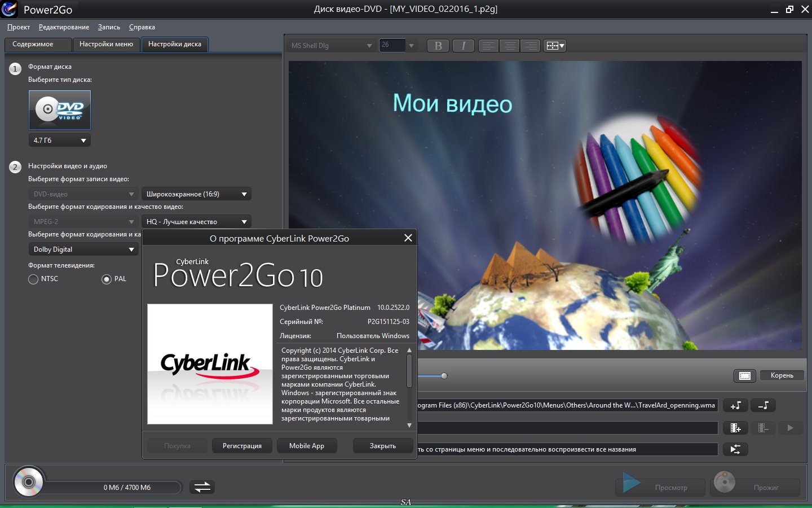The height and width of the screenshot is (508, 812).
Task: Expand the Dolby Digital audio format dropdown
Action: coord(83,249)
